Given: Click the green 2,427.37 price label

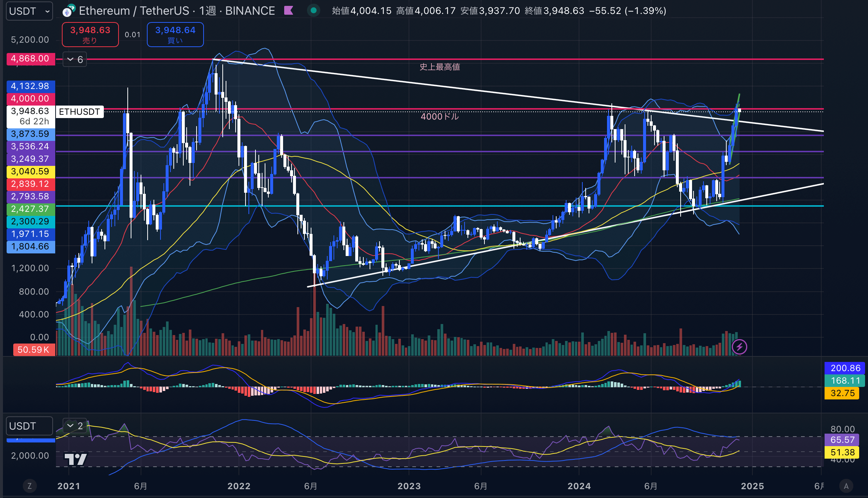Looking at the screenshot, I should click(x=31, y=209).
